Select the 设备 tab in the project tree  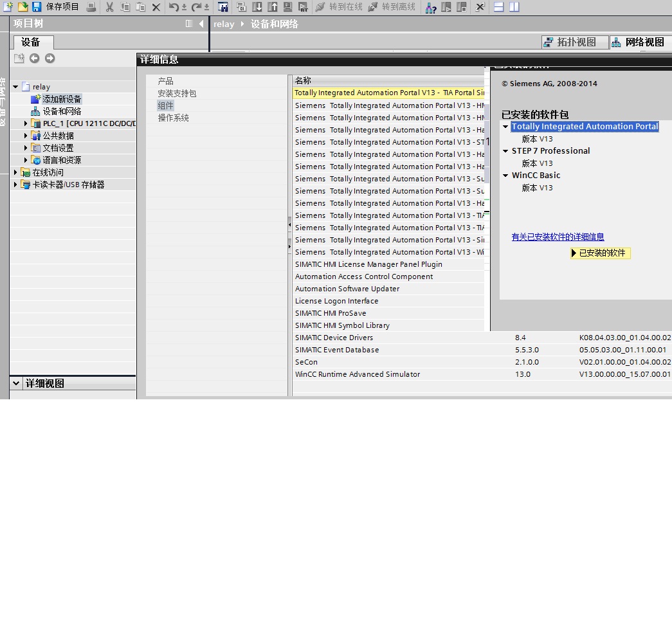pyautogui.click(x=33, y=42)
